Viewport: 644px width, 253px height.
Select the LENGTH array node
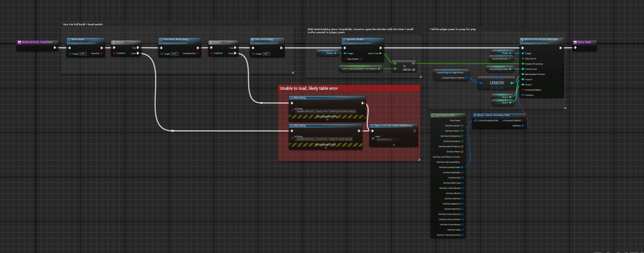[495, 82]
